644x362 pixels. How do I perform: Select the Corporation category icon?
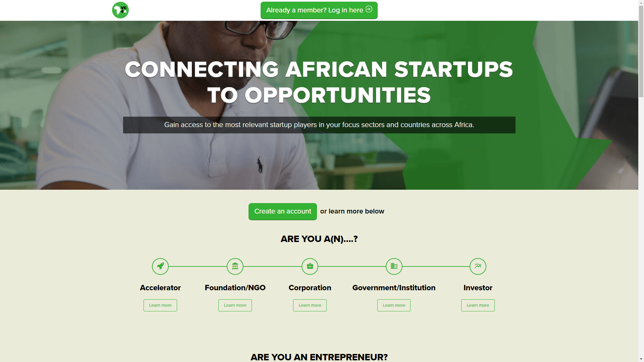tap(310, 266)
